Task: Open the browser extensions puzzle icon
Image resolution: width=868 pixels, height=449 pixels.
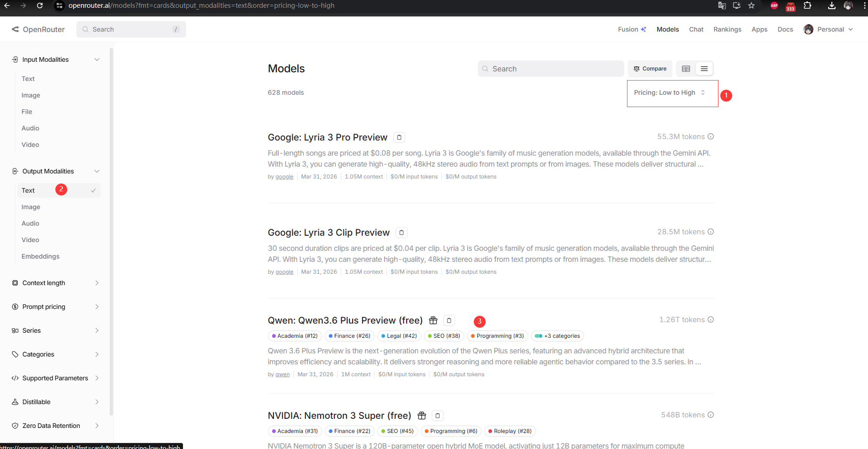Action: (x=808, y=5)
